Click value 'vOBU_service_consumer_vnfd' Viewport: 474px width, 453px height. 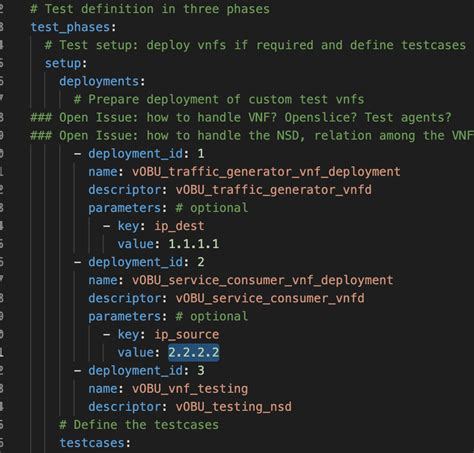point(270,298)
